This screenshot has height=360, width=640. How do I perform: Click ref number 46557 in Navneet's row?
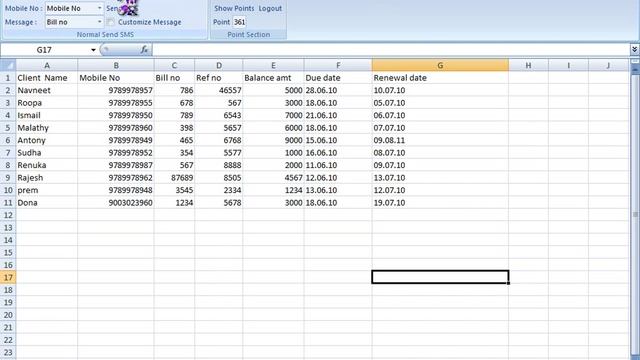point(219,90)
